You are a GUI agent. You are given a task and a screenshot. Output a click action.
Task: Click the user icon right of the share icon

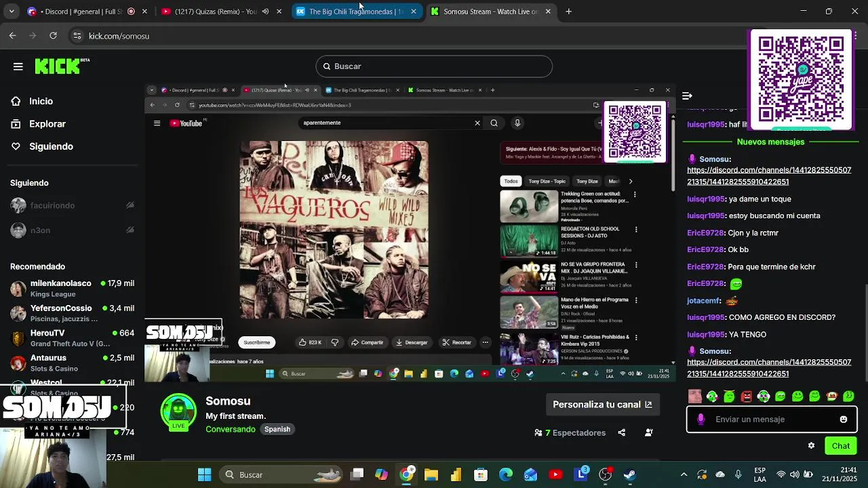click(649, 432)
